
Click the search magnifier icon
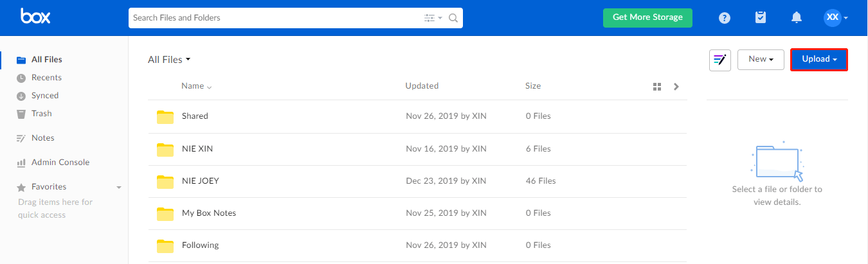453,18
